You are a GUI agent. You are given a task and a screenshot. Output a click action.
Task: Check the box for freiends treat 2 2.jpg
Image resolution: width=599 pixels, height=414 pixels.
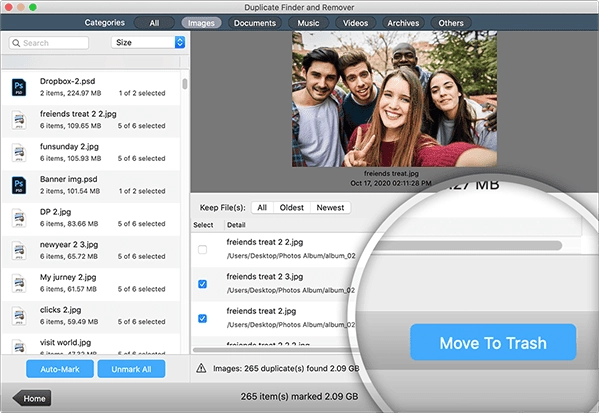tap(202, 249)
